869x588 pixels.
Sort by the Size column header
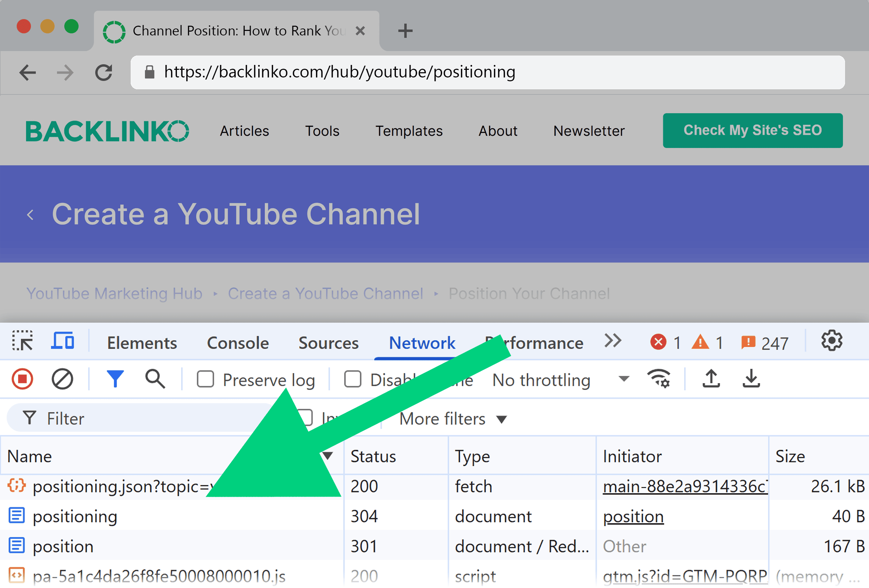click(819, 456)
